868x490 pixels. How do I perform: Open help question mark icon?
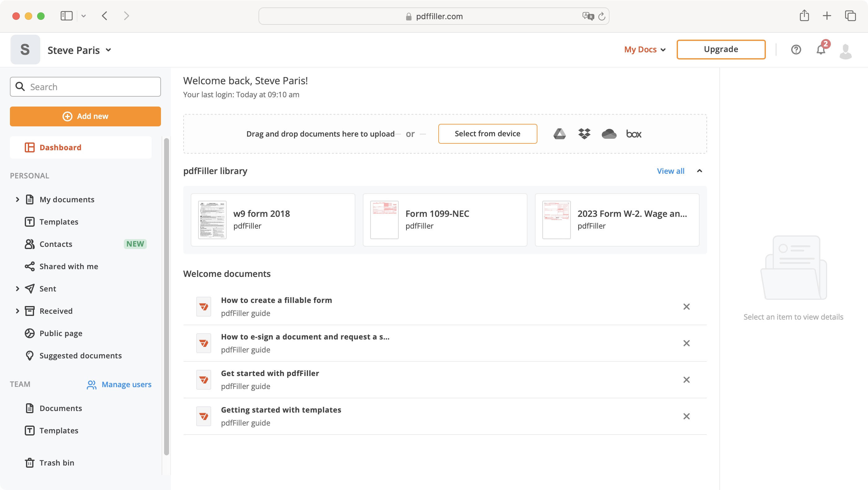coord(796,50)
